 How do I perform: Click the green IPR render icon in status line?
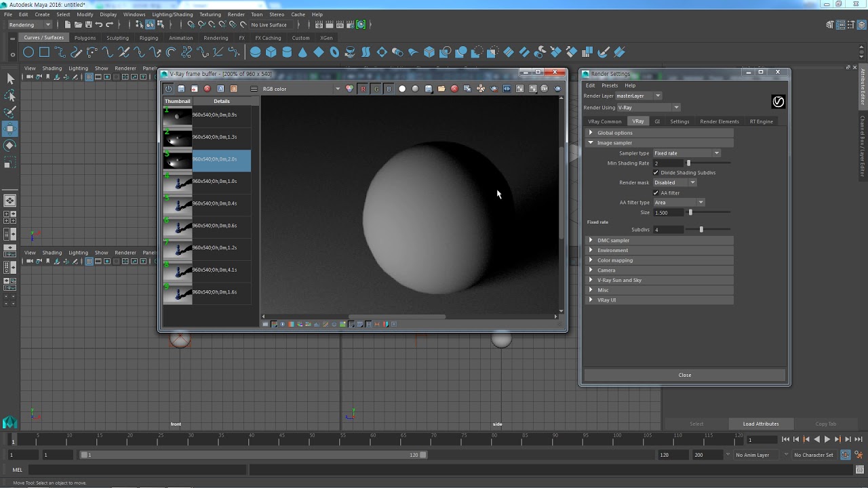coord(361,24)
